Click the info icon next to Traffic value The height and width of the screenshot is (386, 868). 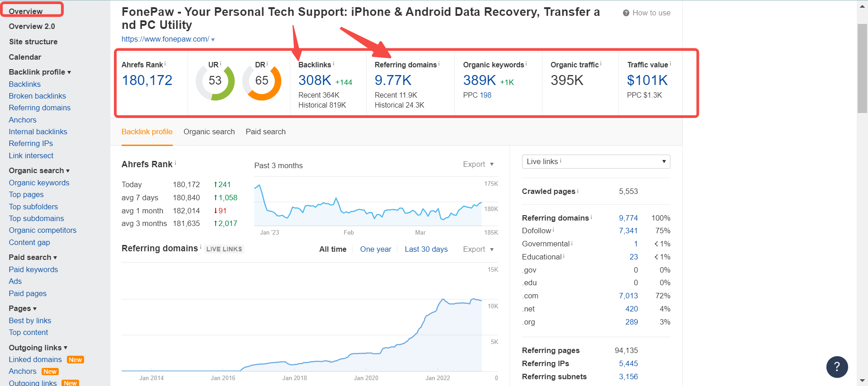pyautogui.click(x=670, y=64)
